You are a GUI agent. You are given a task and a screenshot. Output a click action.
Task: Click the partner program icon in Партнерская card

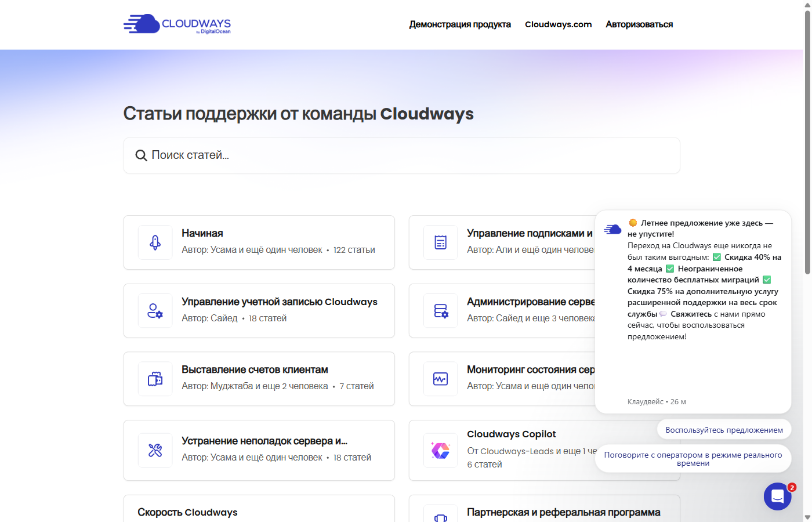point(441,518)
